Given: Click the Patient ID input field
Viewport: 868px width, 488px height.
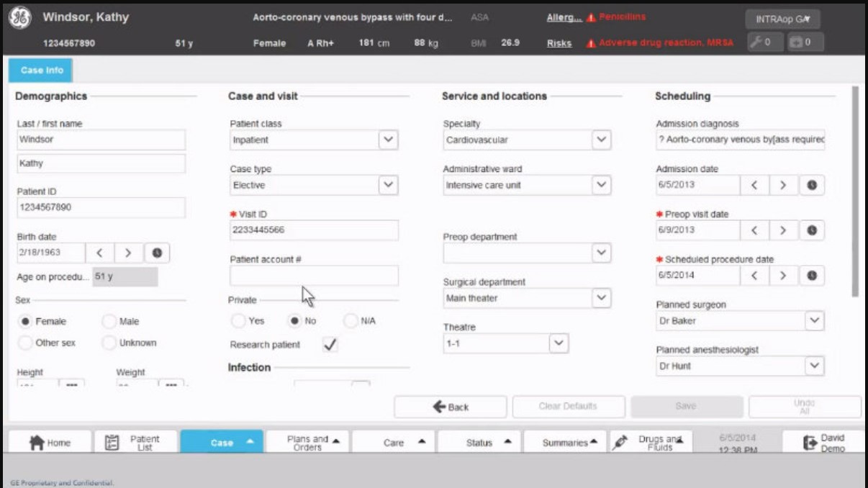Looking at the screenshot, I should (101, 208).
